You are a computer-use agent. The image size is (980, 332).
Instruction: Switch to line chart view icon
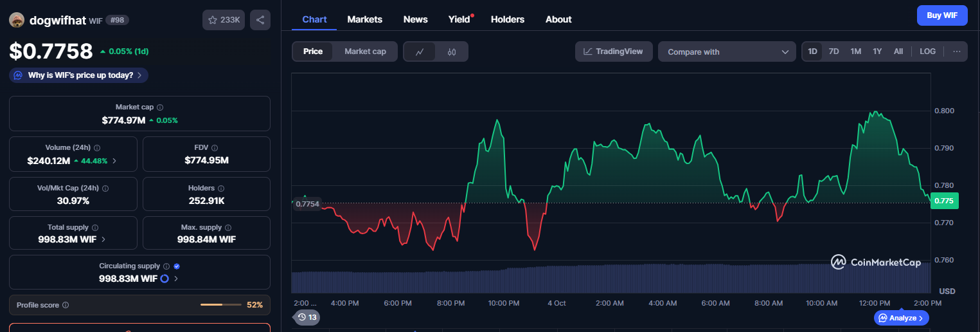[420, 51]
